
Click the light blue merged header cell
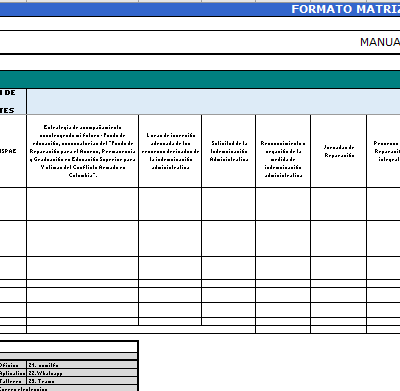point(213,102)
